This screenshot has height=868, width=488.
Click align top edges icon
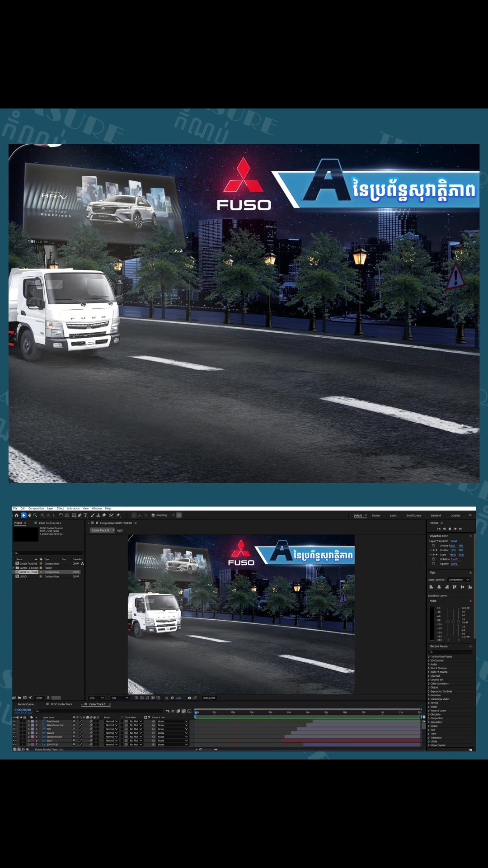pyautogui.click(x=455, y=587)
